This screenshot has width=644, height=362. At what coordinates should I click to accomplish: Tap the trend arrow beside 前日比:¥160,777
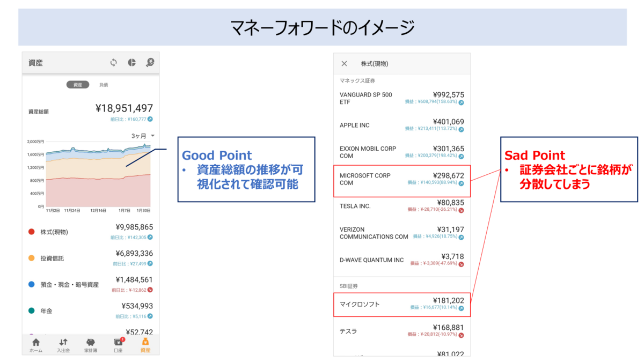tap(150, 119)
